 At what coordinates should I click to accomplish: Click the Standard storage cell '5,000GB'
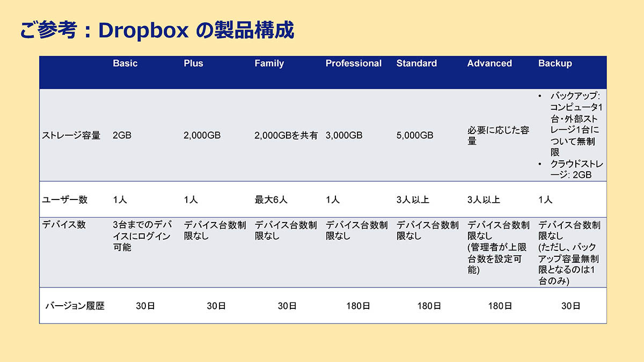(414, 136)
